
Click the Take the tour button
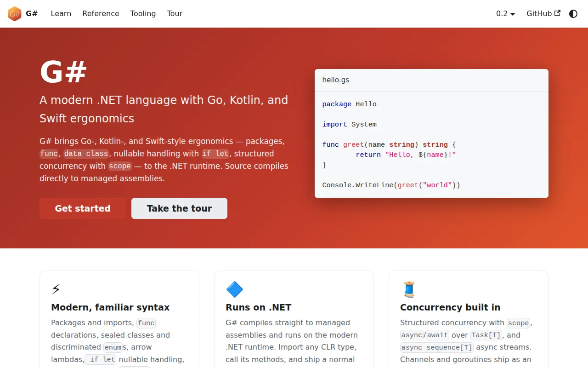(179, 208)
